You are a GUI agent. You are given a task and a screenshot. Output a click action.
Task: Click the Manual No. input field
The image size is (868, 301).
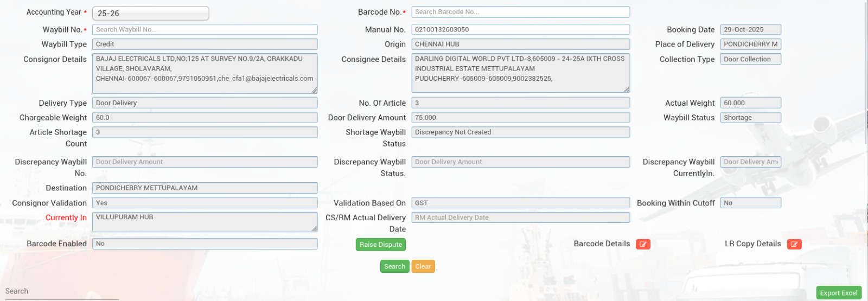click(520, 30)
